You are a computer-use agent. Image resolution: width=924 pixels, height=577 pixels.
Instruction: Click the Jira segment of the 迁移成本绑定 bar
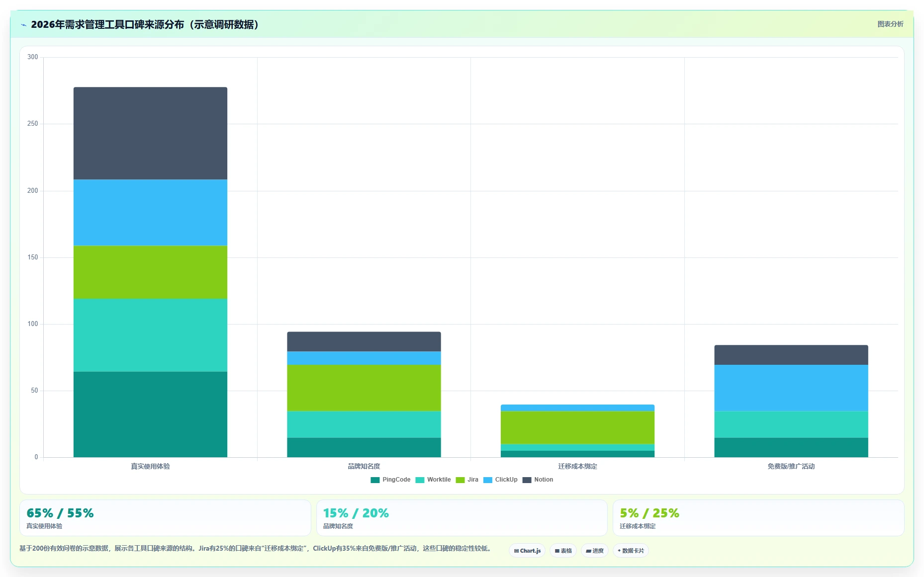pos(577,428)
